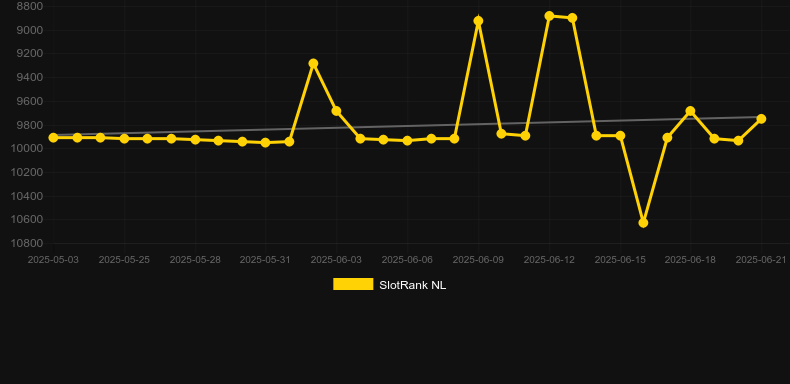Select the 2025-05-28 data point
790x384 pixels.
click(195, 139)
